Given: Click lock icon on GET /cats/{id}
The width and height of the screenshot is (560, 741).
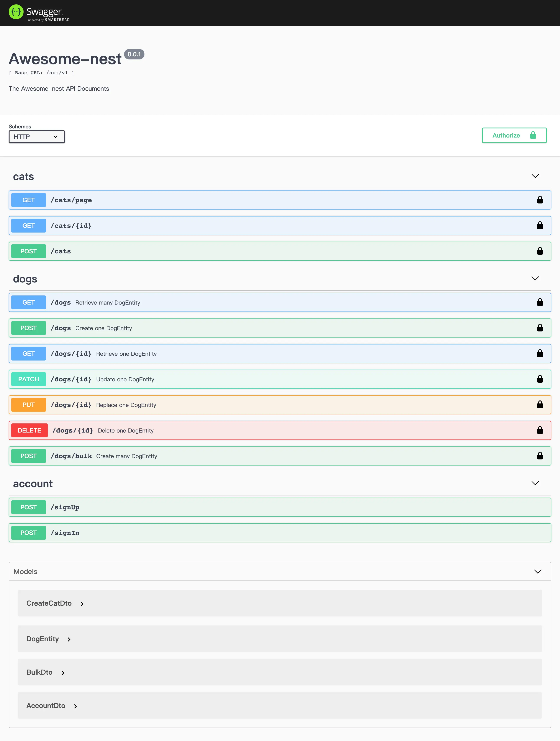Looking at the screenshot, I should tap(540, 225).
